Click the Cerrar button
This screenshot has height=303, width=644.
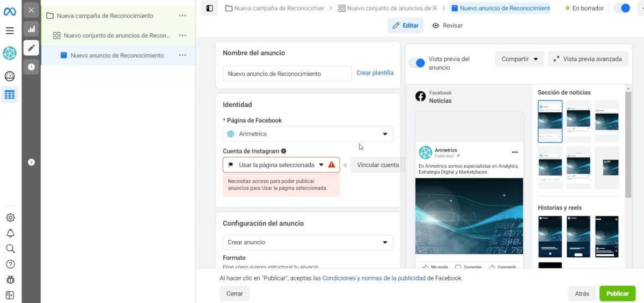pos(235,294)
